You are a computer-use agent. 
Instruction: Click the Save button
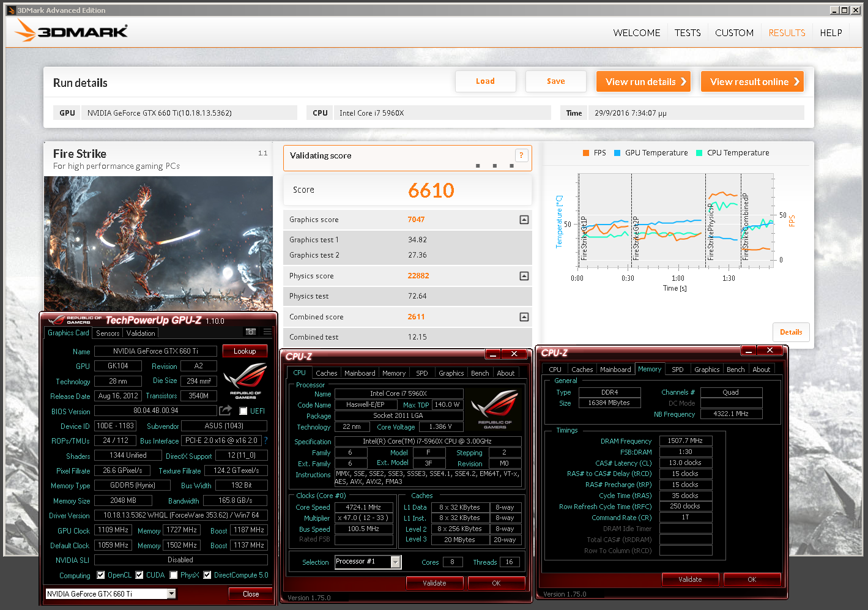click(x=556, y=81)
